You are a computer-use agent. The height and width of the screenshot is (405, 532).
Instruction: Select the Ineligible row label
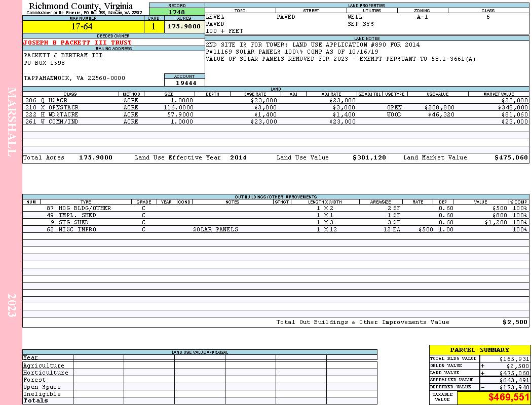point(42,394)
